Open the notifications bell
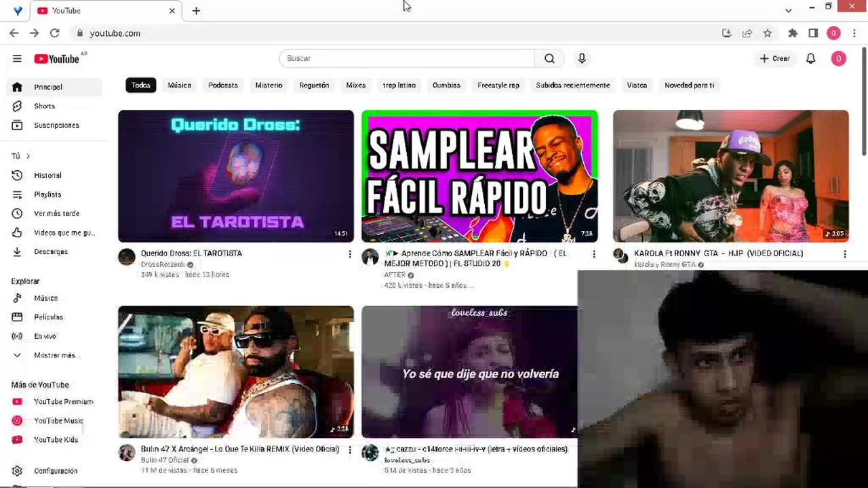 [x=810, y=59]
